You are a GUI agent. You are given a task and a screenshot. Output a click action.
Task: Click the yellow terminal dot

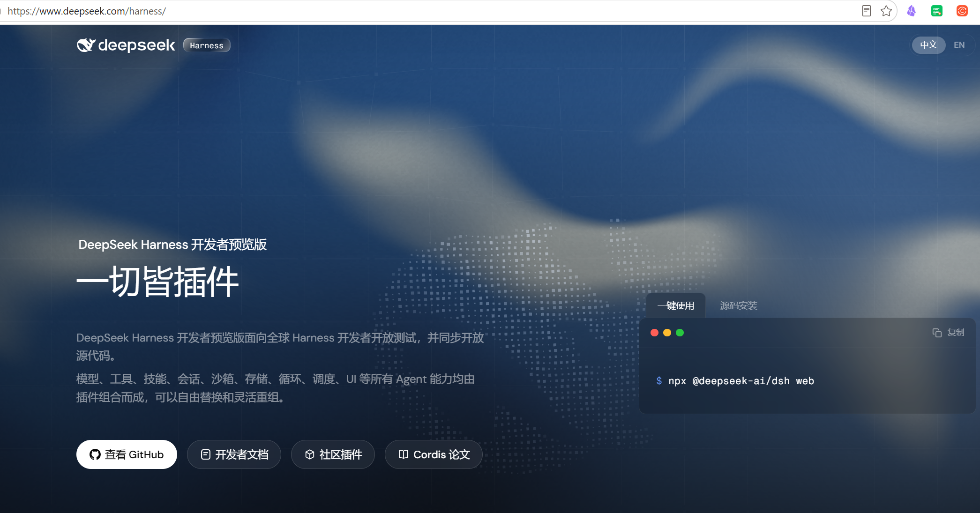667,333
